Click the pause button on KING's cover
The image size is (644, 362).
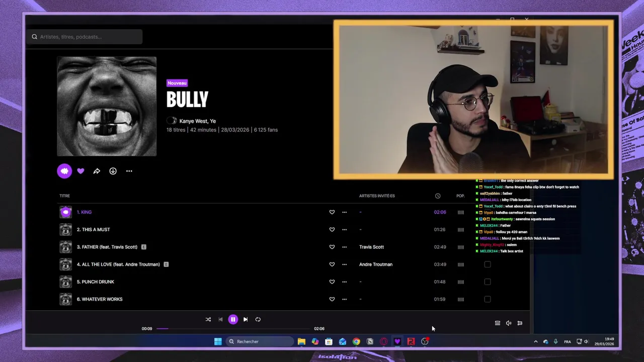pyautogui.click(x=66, y=212)
